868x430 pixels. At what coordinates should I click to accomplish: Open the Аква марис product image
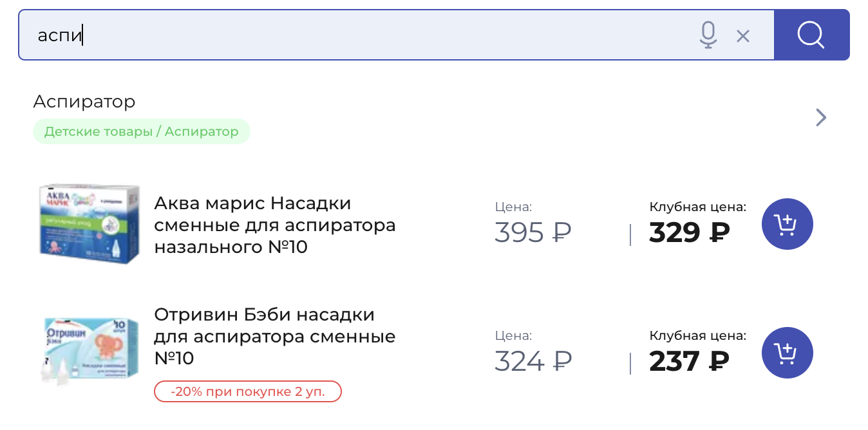pos(89,223)
